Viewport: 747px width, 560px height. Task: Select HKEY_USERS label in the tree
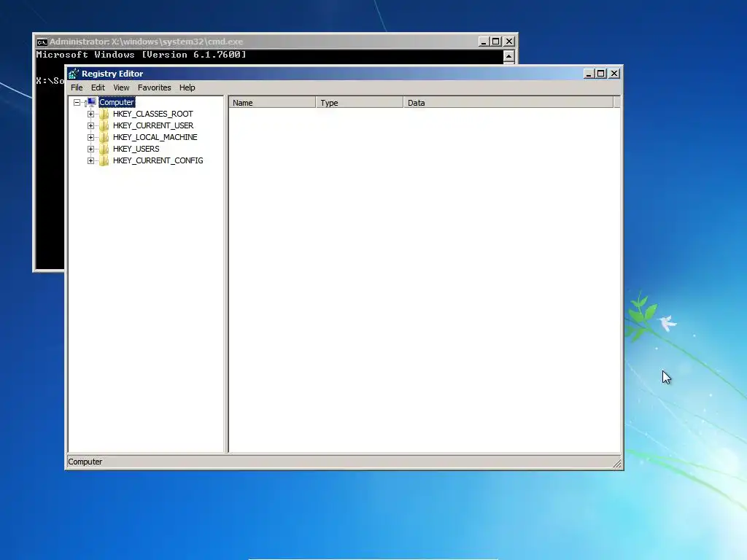(x=136, y=149)
